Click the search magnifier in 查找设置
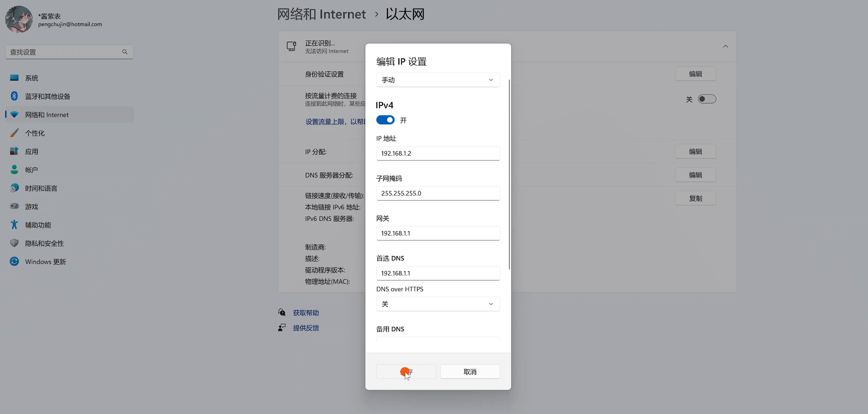868x414 pixels. [125, 52]
